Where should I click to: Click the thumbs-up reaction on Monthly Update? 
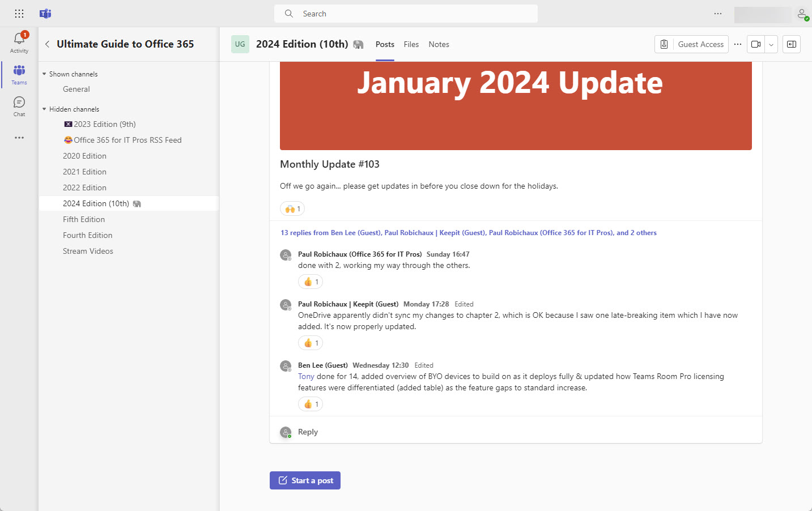pyautogui.click(x=292, y=208)
